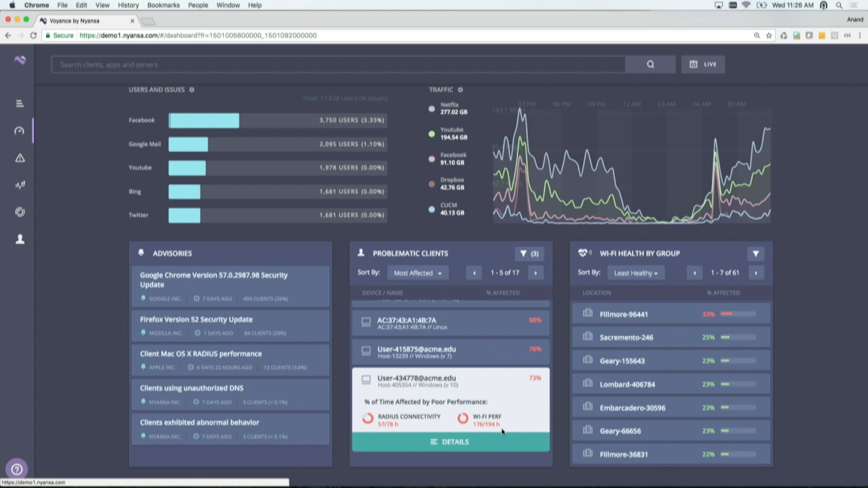Open the hamburger menu in the sidebar
The width and height of the screenshot is (868, 488).
[x=20, y=104]
